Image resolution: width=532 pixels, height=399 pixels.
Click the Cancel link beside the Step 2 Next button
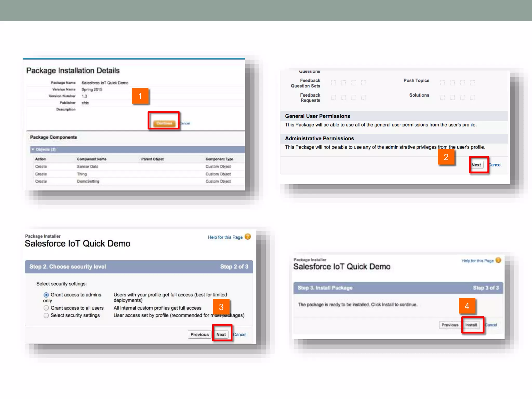tap(240, 335)
